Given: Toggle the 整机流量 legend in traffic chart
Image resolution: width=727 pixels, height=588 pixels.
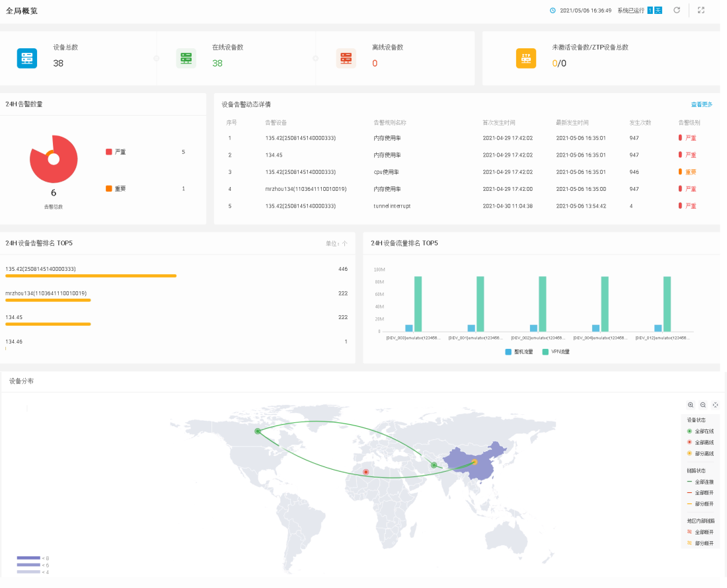Looking at the screenshot, I should (519, 352).
